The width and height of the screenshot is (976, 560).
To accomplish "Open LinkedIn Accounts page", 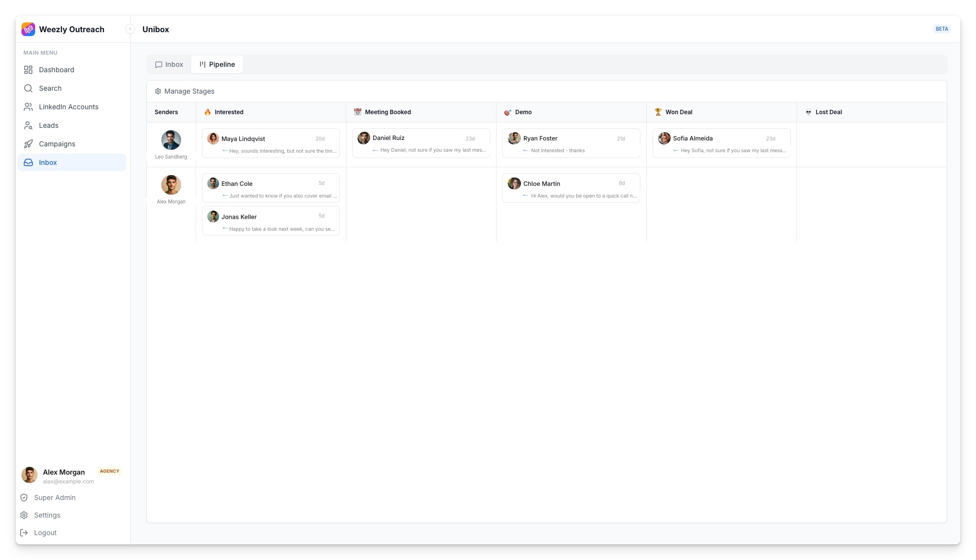I will (x=72, y=107).
